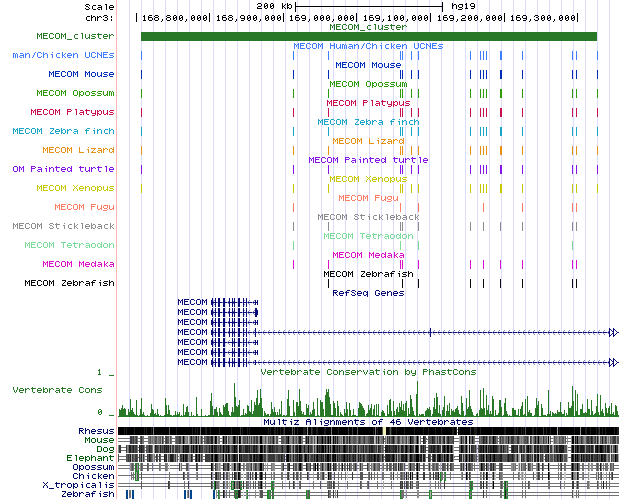Click the X_tropicalis alignment row label
This screenshot has height=499, width=620.
pyautogui.click(x=86, y=485)
